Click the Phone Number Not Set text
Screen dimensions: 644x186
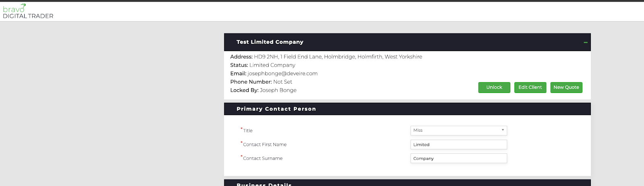pyautogui.click(x=261, y=82)
